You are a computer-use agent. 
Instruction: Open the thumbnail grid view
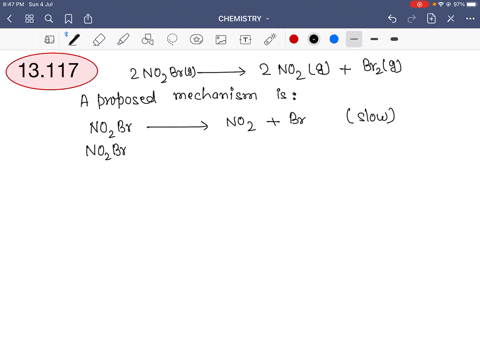click(29, 19)
